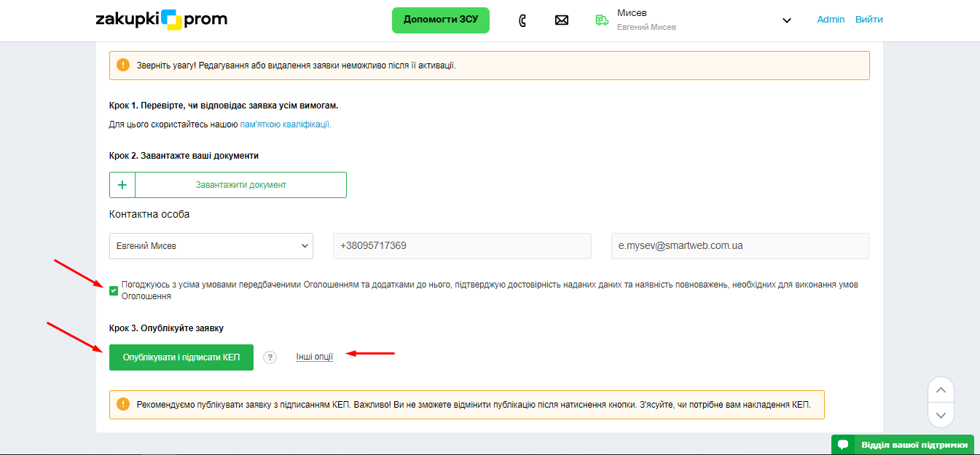980x455 pixels.
Task: Click the Вийти logout link
Action: 869,20
